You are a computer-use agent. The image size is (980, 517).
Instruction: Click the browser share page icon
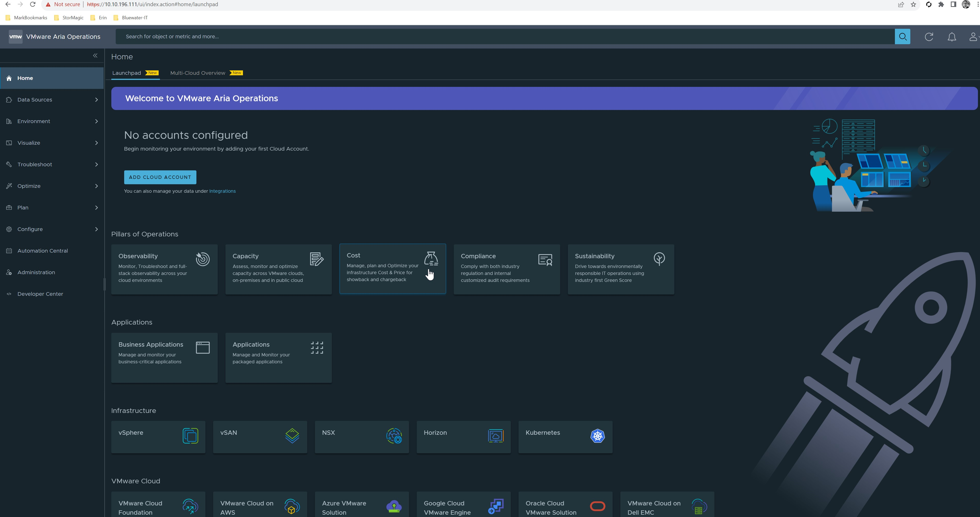tap(901, 5)
